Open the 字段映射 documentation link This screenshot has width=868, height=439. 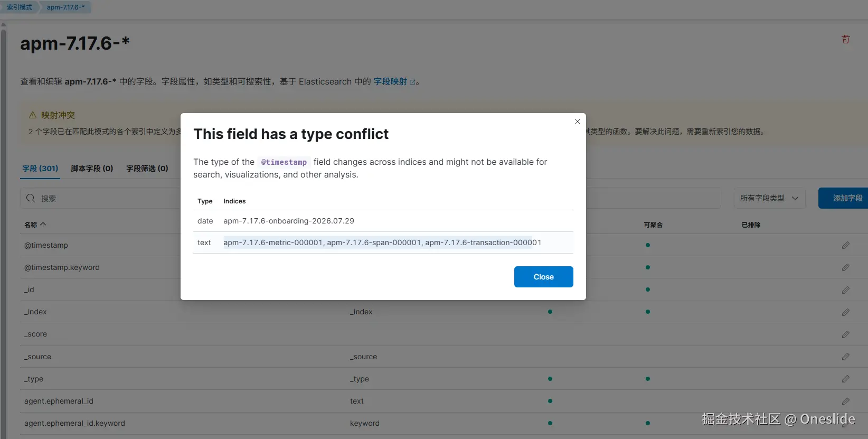tap(394, 81)
